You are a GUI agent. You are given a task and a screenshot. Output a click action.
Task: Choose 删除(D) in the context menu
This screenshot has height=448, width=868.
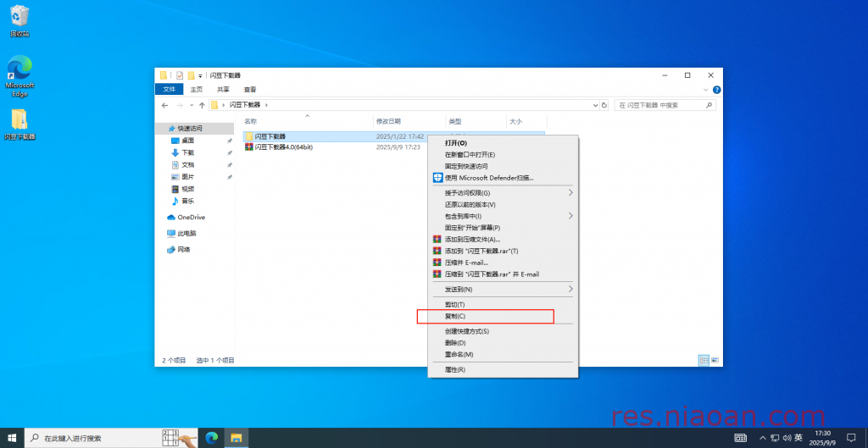point(503,343)
